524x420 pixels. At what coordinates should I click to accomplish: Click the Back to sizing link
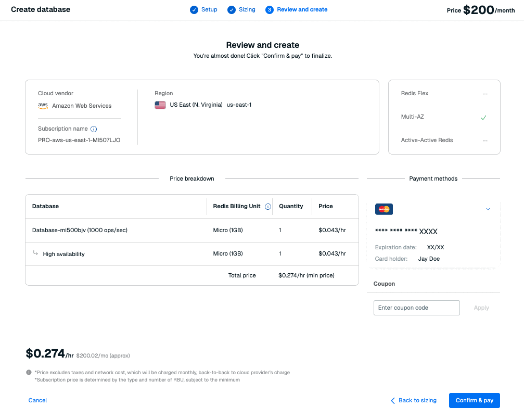414,400
